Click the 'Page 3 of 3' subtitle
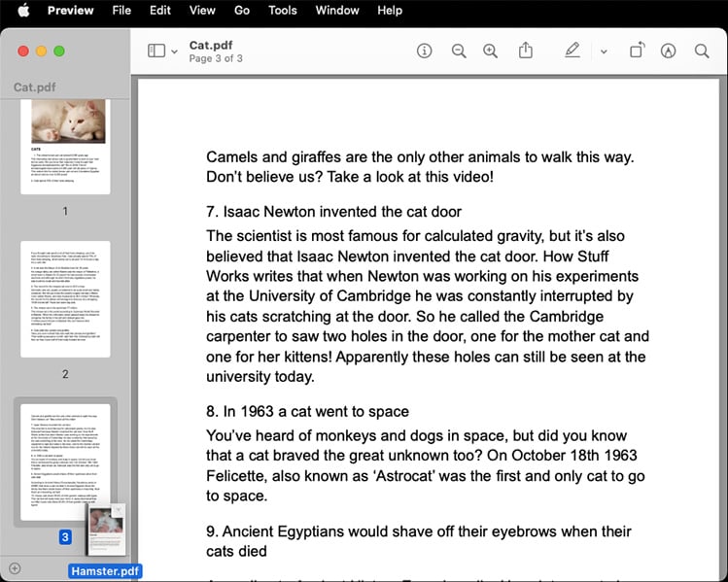Image resolution: width=728 pixels, height=582 pixels. (x=216, y=58)
